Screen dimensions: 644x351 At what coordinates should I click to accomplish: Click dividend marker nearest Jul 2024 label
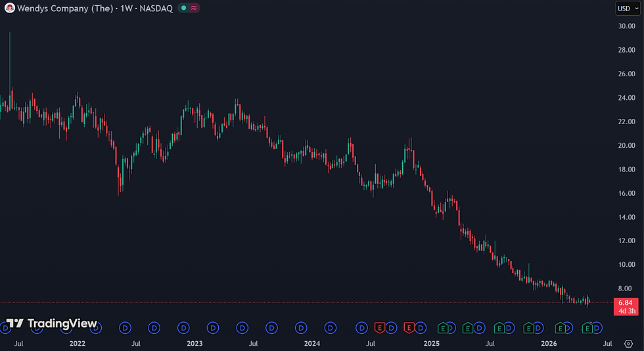point(361,328)
